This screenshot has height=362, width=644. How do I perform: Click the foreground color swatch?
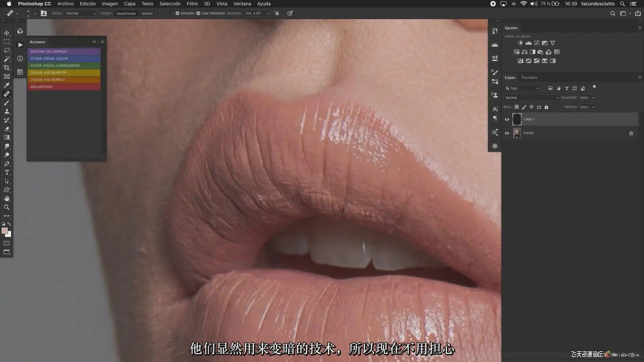tap(4, 231)
